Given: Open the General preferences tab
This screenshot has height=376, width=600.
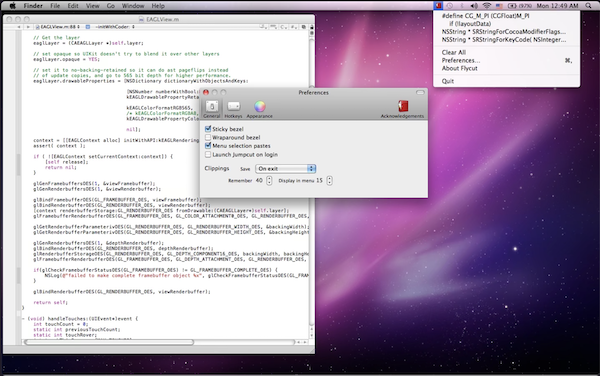Looking at the screenshot, I should click(x=212, y=109).
